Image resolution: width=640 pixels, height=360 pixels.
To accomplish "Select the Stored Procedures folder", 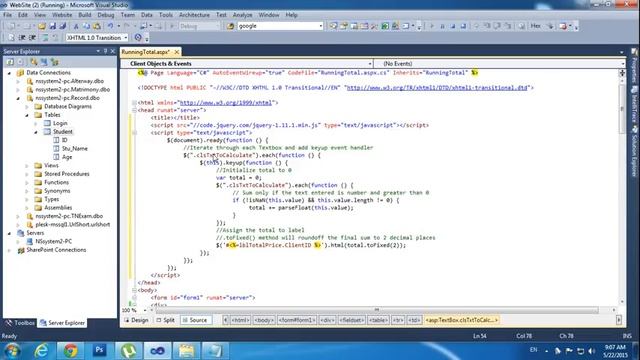I will (x=67, y=174).
